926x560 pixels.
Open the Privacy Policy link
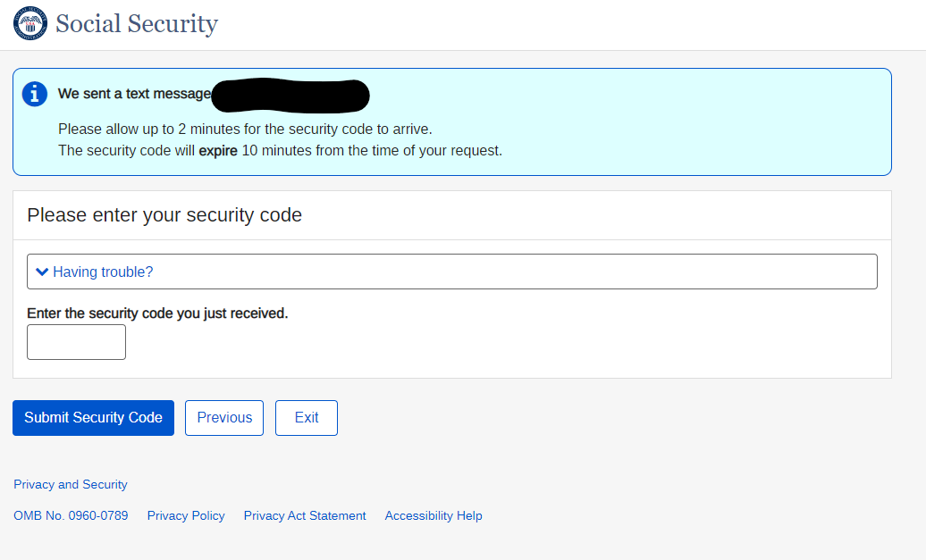(x=186, y=515)
